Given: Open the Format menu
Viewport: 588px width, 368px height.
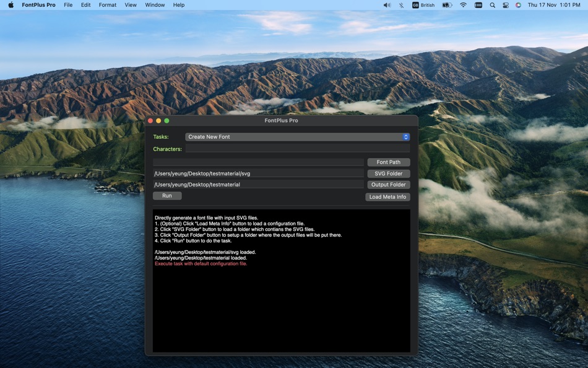Looking at the screenshot, I should (107, 5).
